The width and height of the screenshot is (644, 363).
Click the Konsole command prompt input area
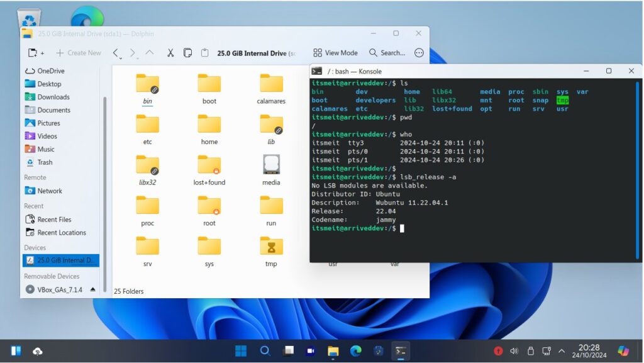point(403,228)
